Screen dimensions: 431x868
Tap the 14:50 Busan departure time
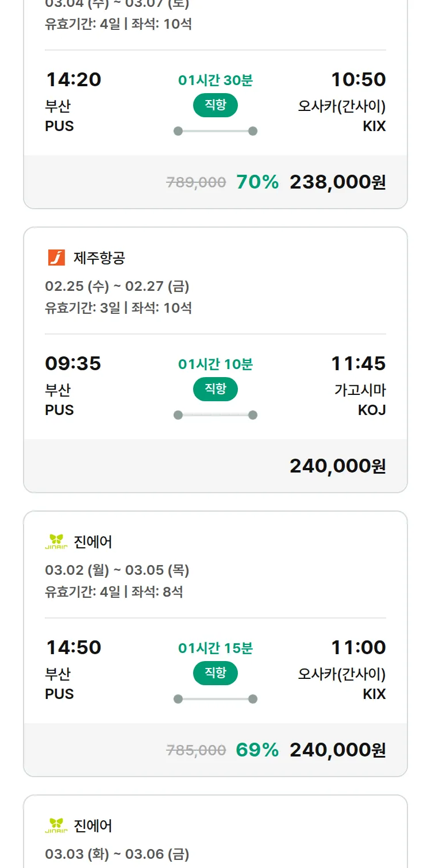[x=74, y=647]
